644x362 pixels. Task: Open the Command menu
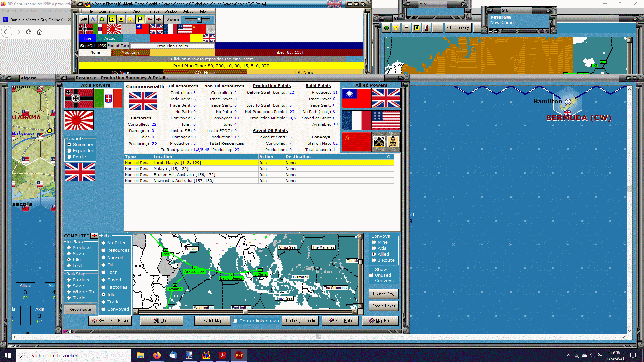[x=106, y=11]
